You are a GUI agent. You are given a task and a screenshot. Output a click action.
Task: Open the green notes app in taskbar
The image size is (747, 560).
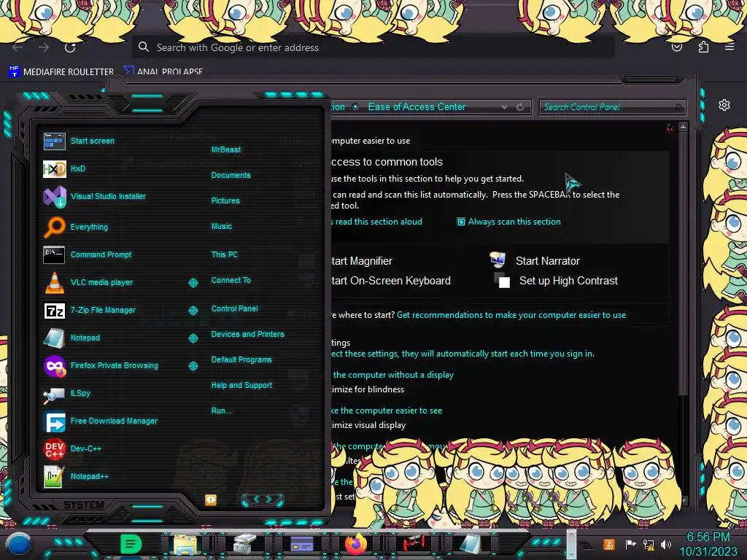pos(131,544)
